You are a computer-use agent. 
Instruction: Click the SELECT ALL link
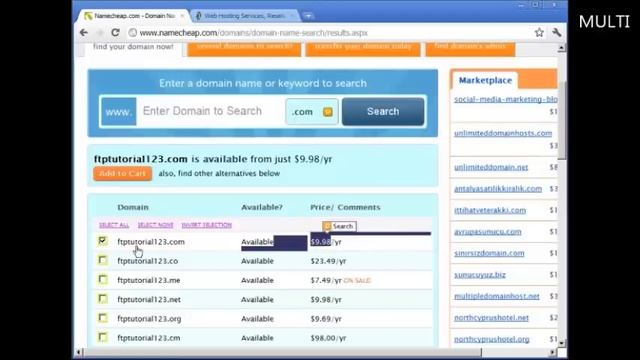point(114,225)
